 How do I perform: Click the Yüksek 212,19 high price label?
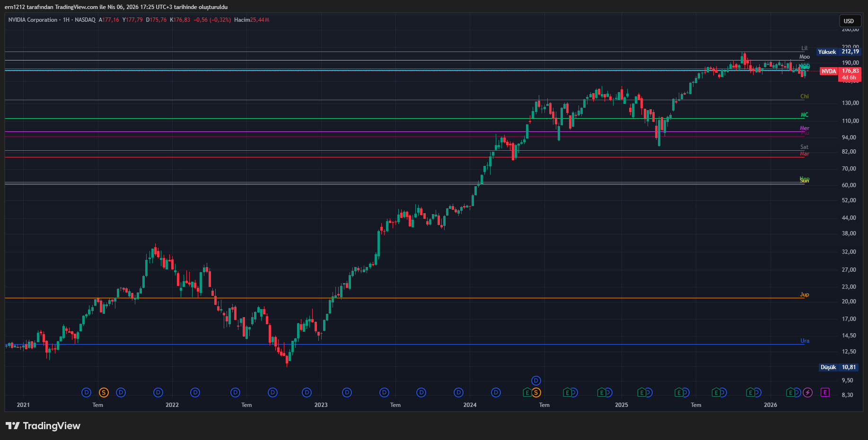838,52
